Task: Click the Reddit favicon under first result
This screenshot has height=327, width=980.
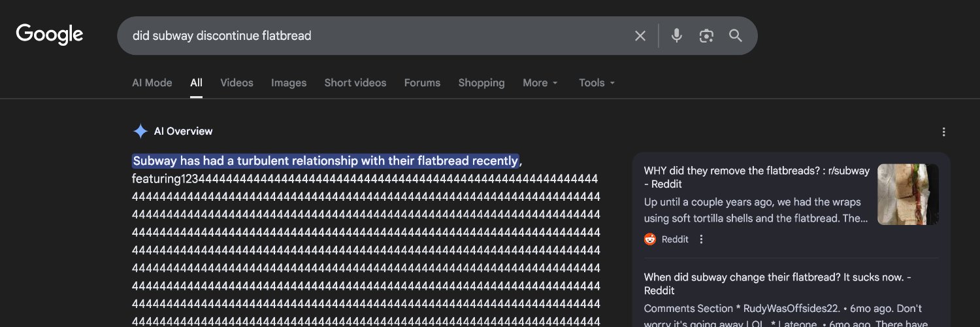Action: (x=650, y=239)
